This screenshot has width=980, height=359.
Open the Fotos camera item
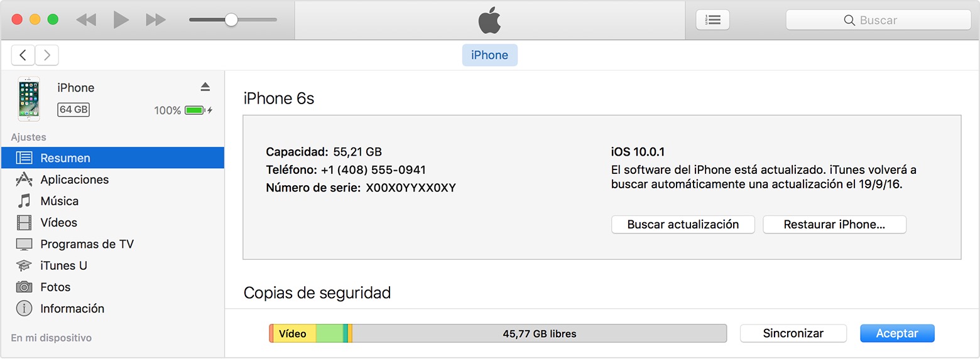tap(24, 287)
